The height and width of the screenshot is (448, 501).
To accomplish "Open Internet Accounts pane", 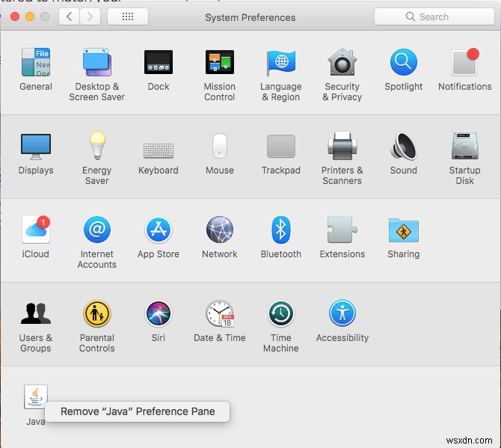I will tap(96, 230).
